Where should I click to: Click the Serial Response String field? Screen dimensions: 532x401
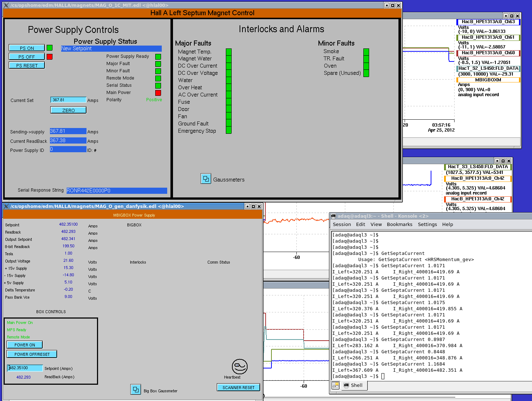click(117, 191)
